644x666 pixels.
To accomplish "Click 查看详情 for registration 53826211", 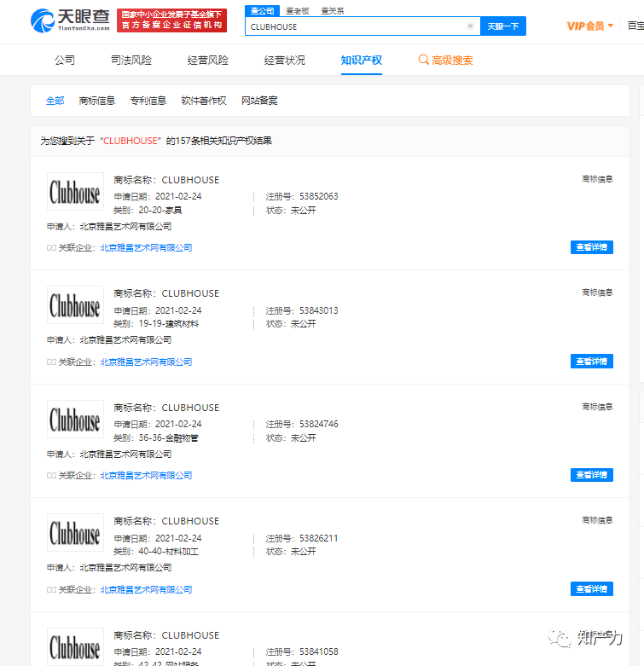I will click(x=592, y=589).
